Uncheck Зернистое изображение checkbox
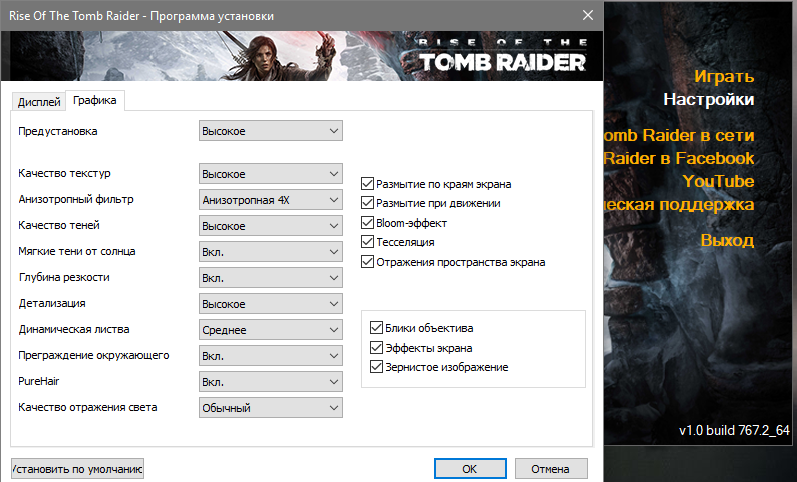 (376, 367)
